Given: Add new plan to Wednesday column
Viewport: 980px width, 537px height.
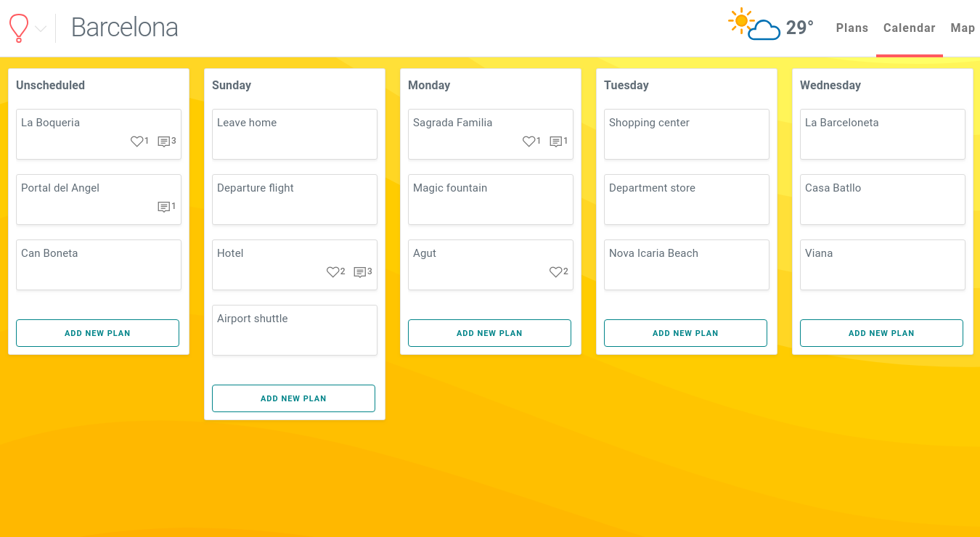Looking at the screenshot, I should 881,333.
